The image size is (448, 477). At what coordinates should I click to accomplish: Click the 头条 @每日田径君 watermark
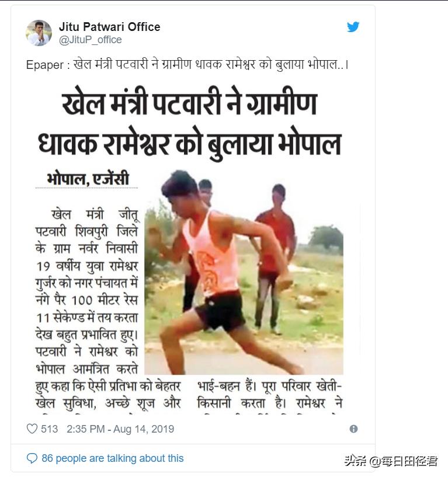tap(391, 461)
